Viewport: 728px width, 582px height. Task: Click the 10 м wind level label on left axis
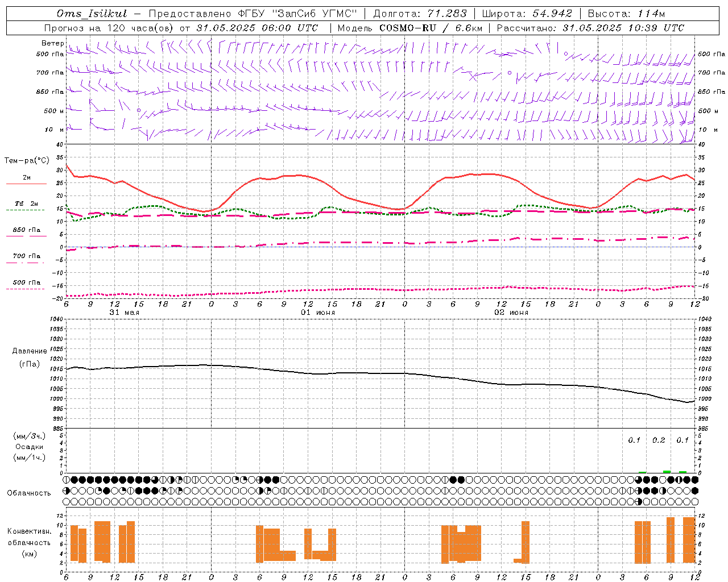[55, 130]
